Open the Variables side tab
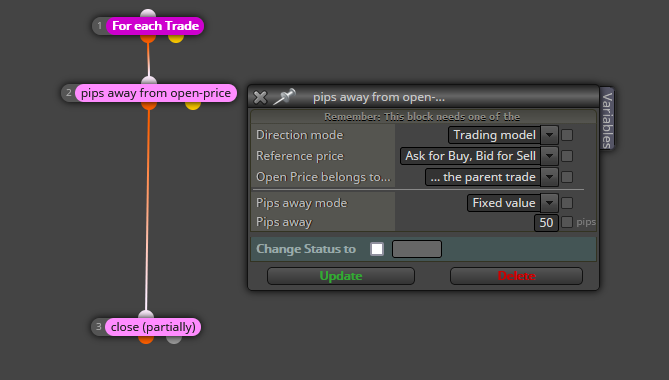Image resolution: width=669 pixels, height=380 pixels. [607, 119]
